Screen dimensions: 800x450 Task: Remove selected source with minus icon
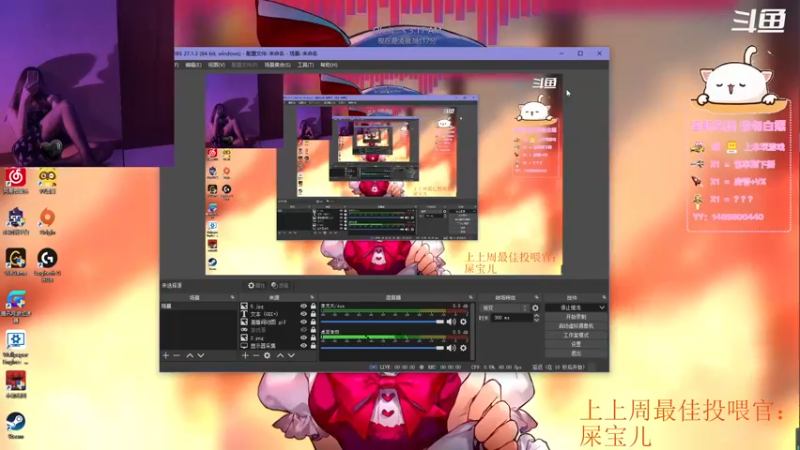[256, 355]
